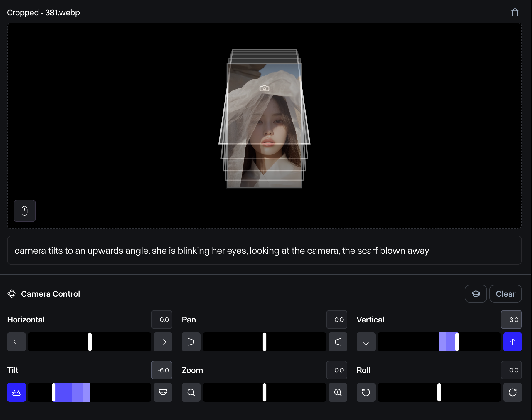Viewport: 532px width, 420px height.
Task: Click the prompt text box
Action: point(264,251)
